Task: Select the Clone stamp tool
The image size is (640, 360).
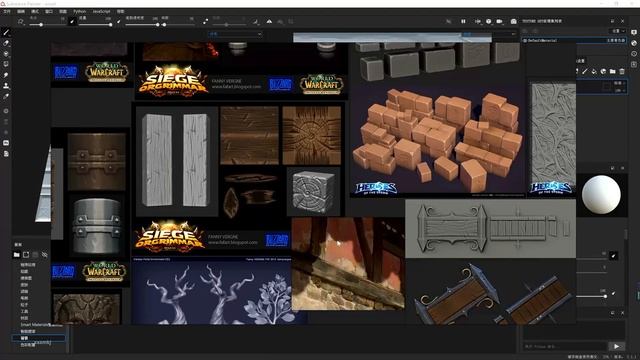Action: point(6,86)
